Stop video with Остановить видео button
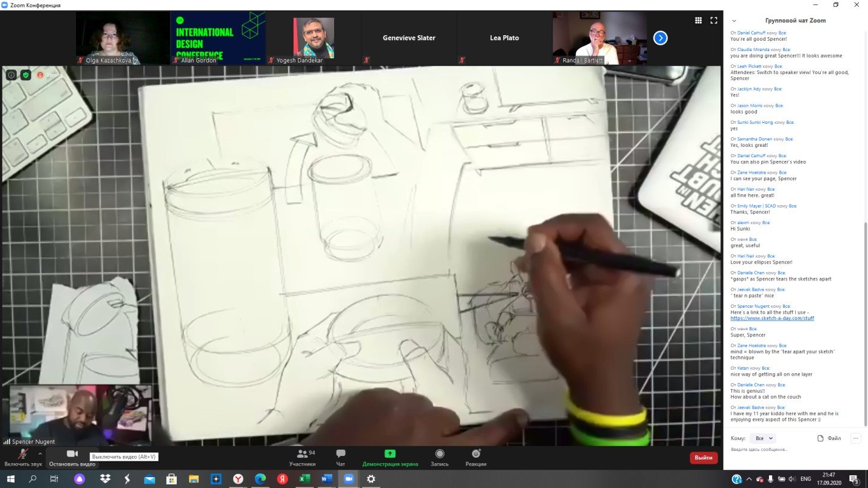 click(72, 458)
